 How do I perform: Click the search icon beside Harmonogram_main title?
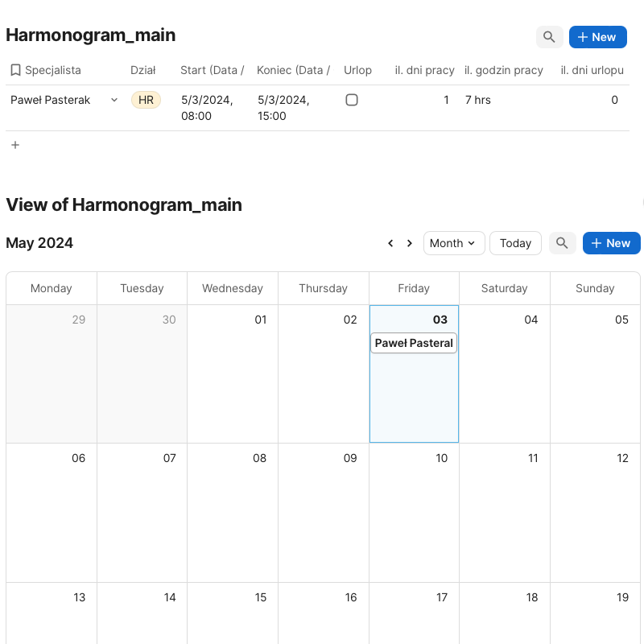(x=549, y=37)
